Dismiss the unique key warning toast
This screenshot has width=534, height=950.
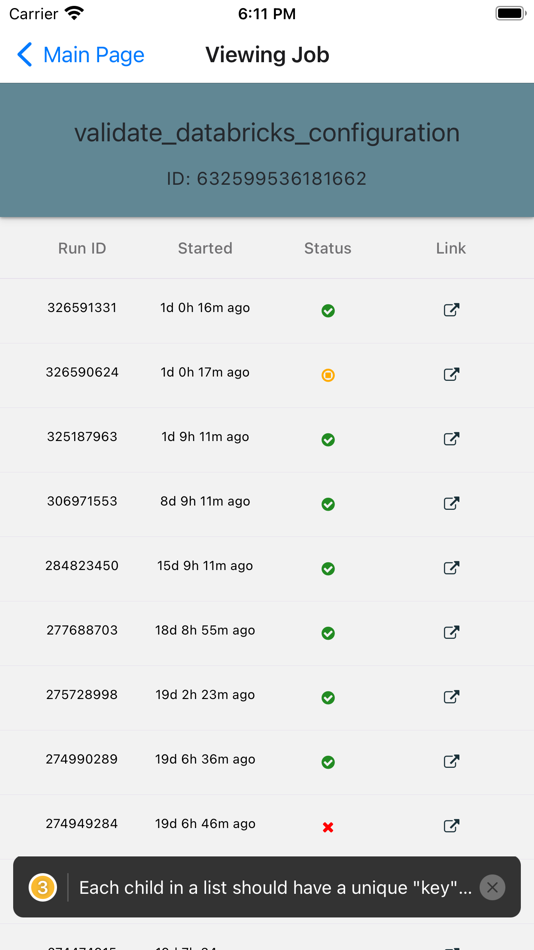492,888
